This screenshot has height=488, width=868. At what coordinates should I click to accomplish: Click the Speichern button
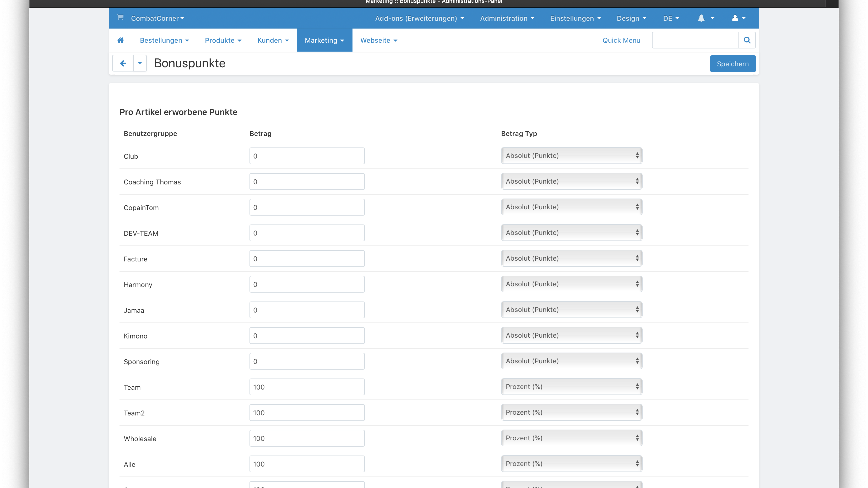[733, 64]
